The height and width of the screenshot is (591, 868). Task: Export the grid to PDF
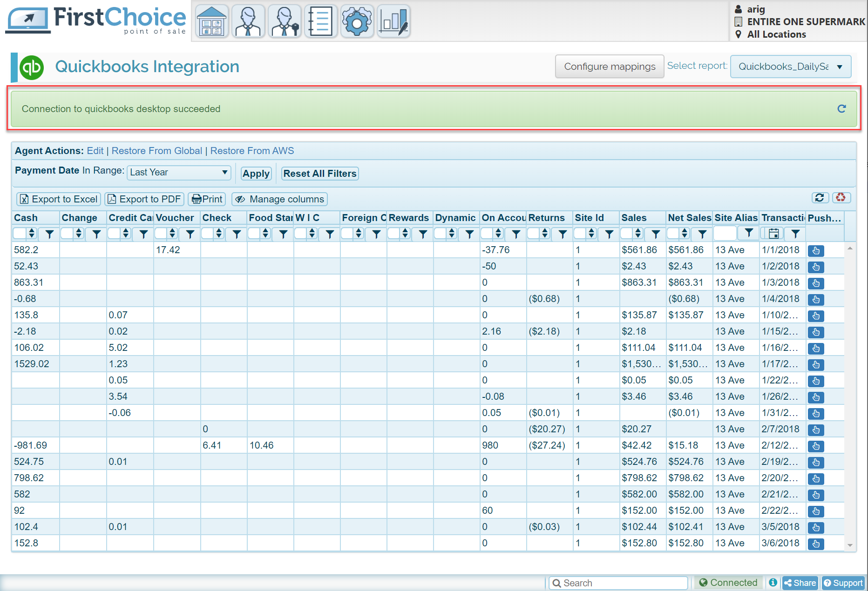(x=144, y=199)
